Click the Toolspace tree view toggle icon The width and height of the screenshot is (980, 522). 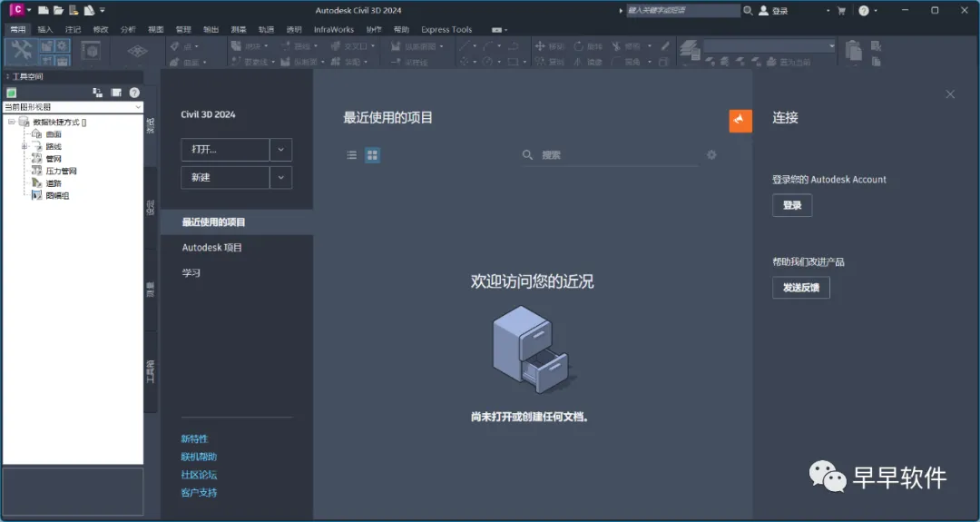(97, 93)
